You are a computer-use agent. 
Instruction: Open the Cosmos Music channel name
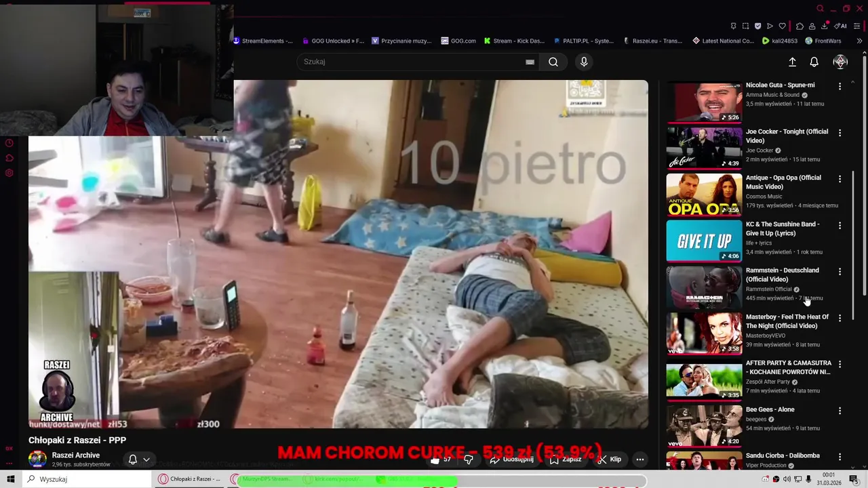[764, 197]
